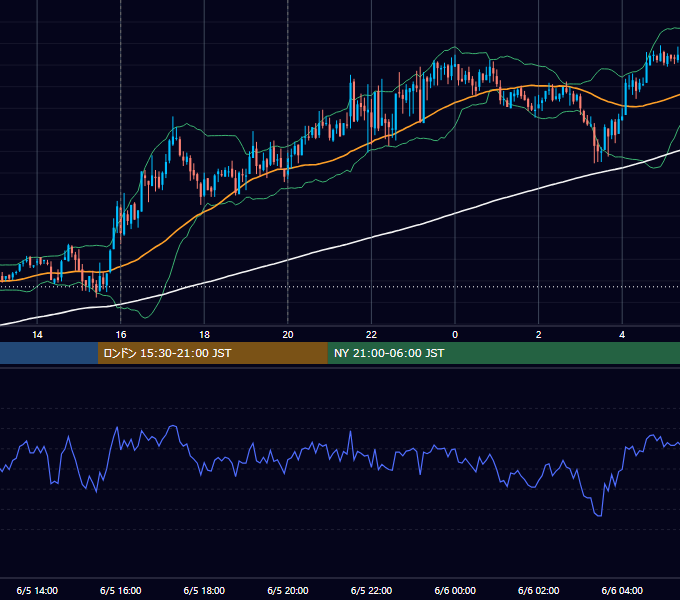680x600 pixels.
Task: Click the 20 hour label on price chart axis
Action: click(x=288, y=335)
